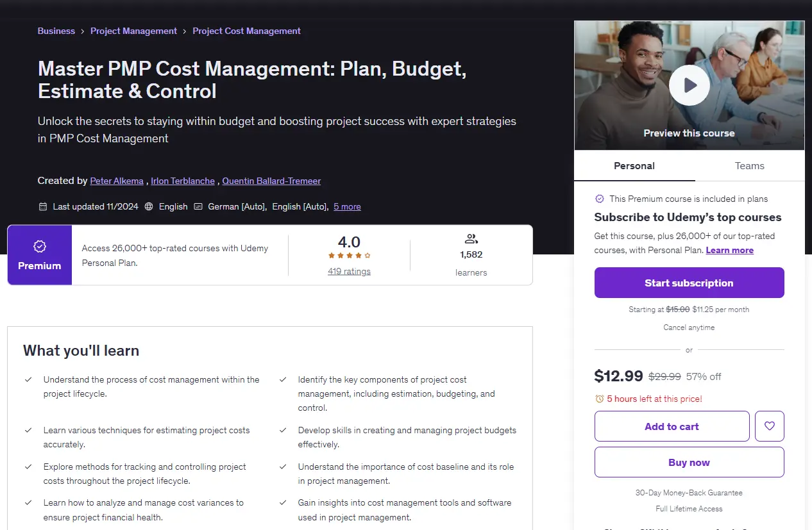Screen dimensions: 812x530
Task: Click the 'Last updated 11/2024' text
Action: [95, 206]
